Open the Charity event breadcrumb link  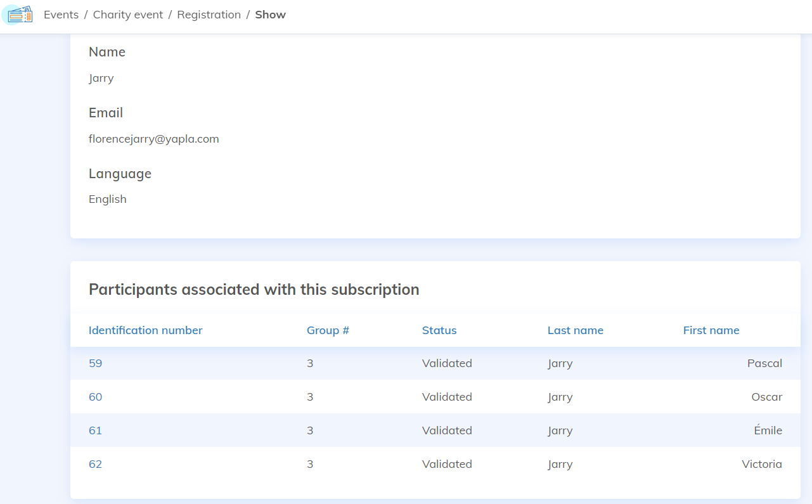pyautogui.click(x=128, y=15)
